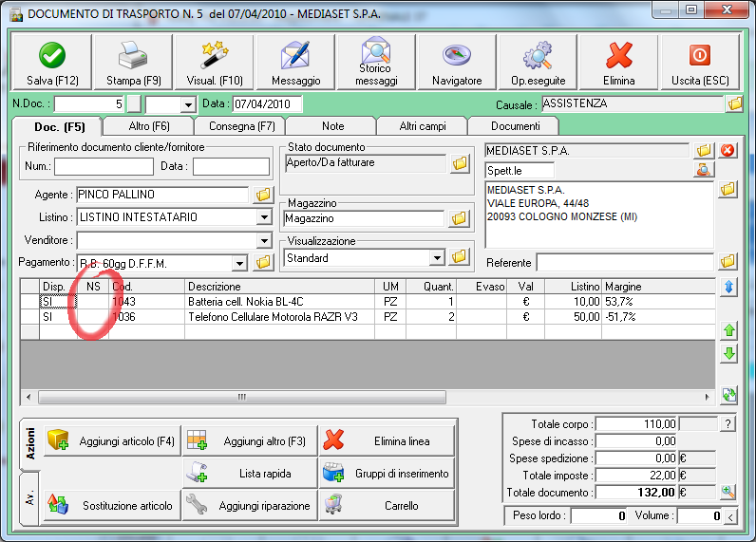Click magnifier icon next to Totale documento

coord(728,492)
